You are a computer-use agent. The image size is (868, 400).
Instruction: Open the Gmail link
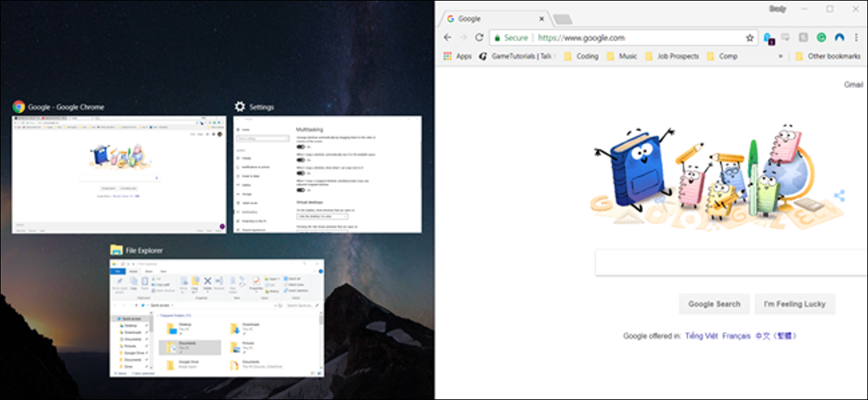pyautogui.click(x=854, y=85)
